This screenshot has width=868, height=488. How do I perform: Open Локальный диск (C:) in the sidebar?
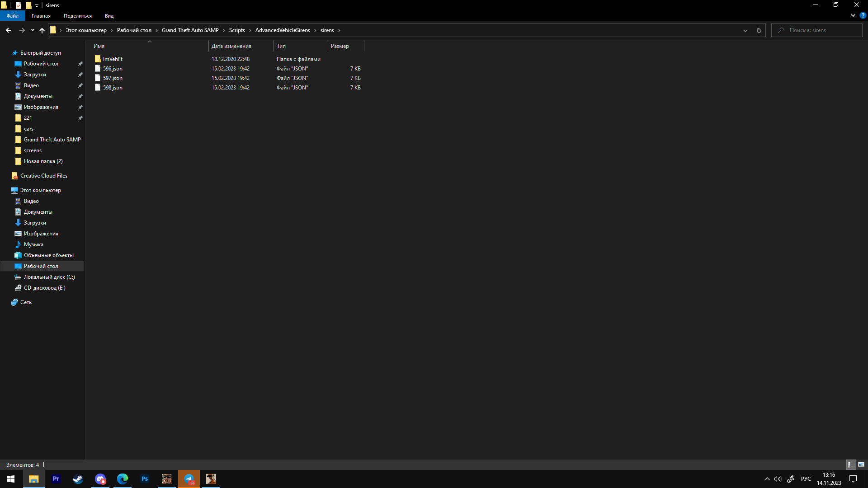49,277
